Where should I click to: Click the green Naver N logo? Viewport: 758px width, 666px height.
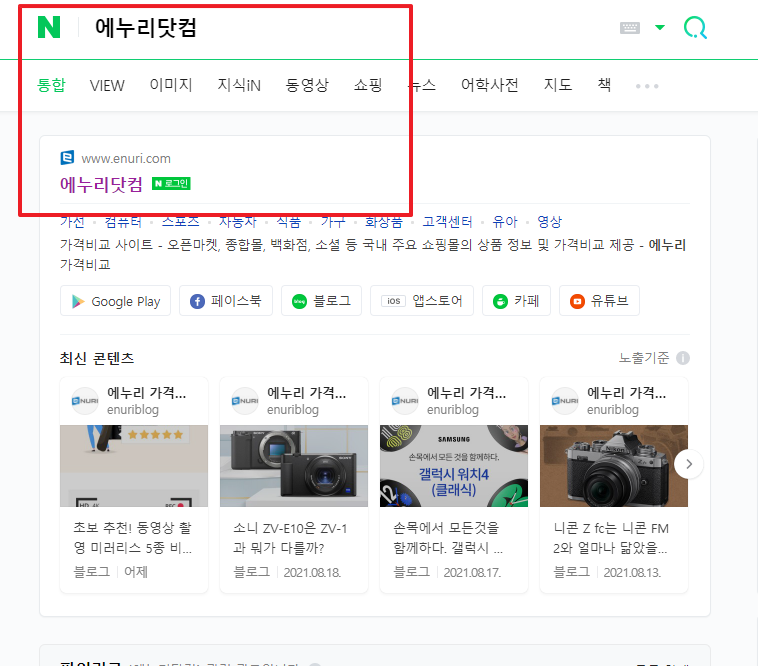[x=49, y=27]
